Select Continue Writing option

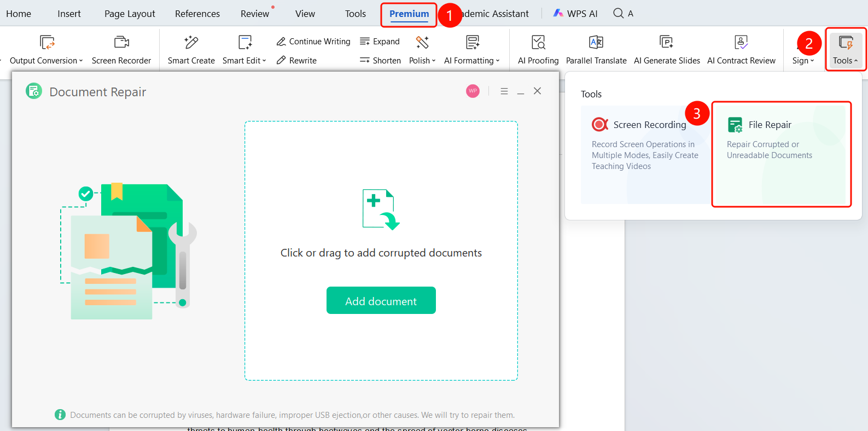coord(313,42)
